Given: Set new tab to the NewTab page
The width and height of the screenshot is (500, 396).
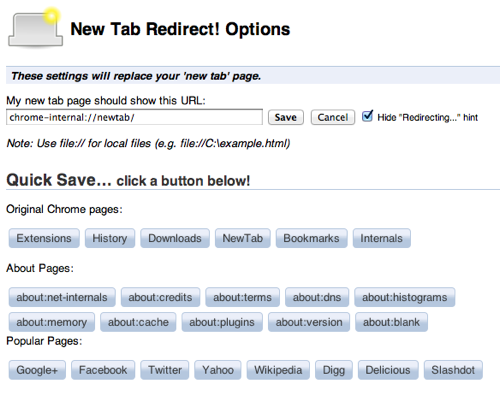Looking at the screenshot, I should pyautogui.click(x=243, y=238).
